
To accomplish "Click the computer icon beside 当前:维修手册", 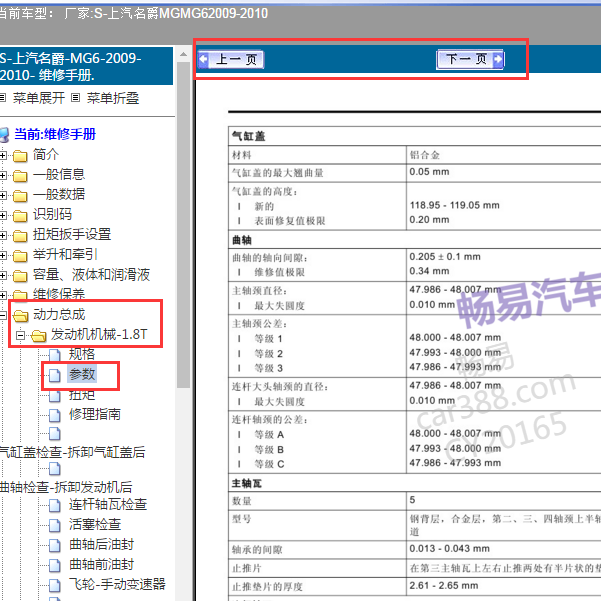I will point(4,135).
